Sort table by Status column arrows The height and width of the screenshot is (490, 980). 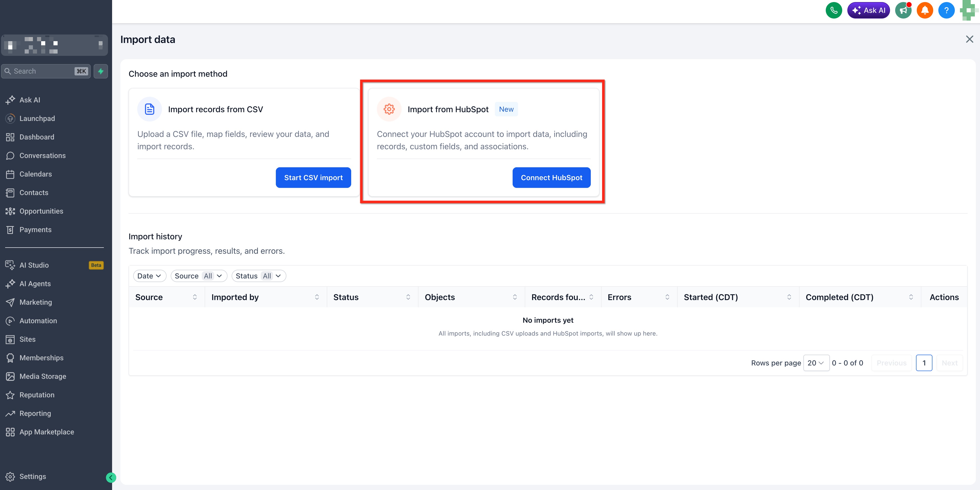[408, 297]
